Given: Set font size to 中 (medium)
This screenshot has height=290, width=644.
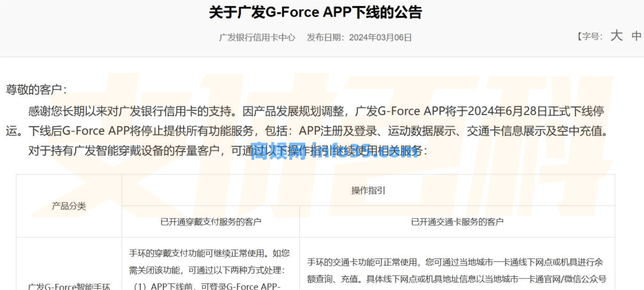Looking at the screenshot, I should pyautogui.click(x=636, y=36).
